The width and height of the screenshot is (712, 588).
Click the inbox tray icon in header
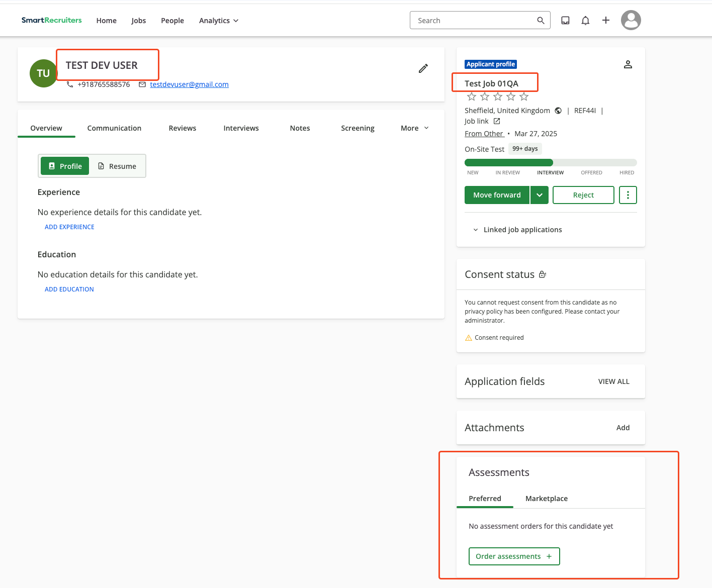tap(565, 20)
